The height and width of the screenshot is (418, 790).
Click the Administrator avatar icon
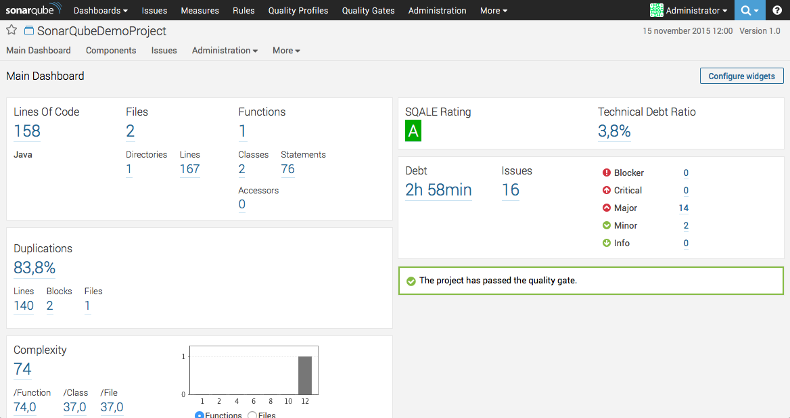click(x=656, y=10)
